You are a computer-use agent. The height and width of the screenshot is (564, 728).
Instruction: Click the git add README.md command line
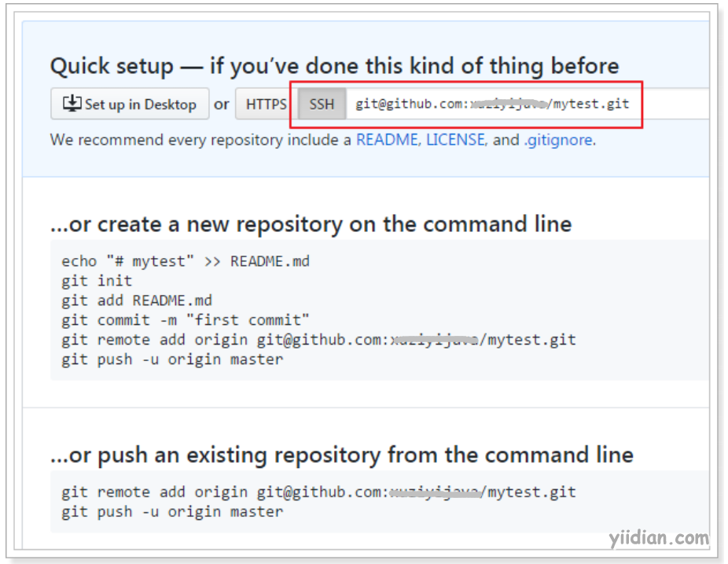point(137,300)
